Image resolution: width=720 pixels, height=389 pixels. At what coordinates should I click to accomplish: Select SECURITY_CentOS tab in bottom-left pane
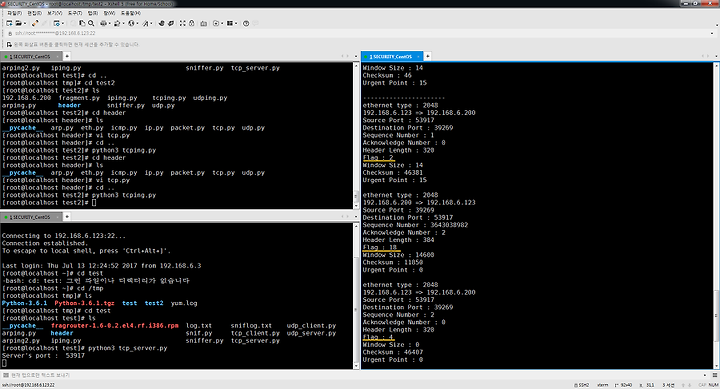click(x=31, y=217)
